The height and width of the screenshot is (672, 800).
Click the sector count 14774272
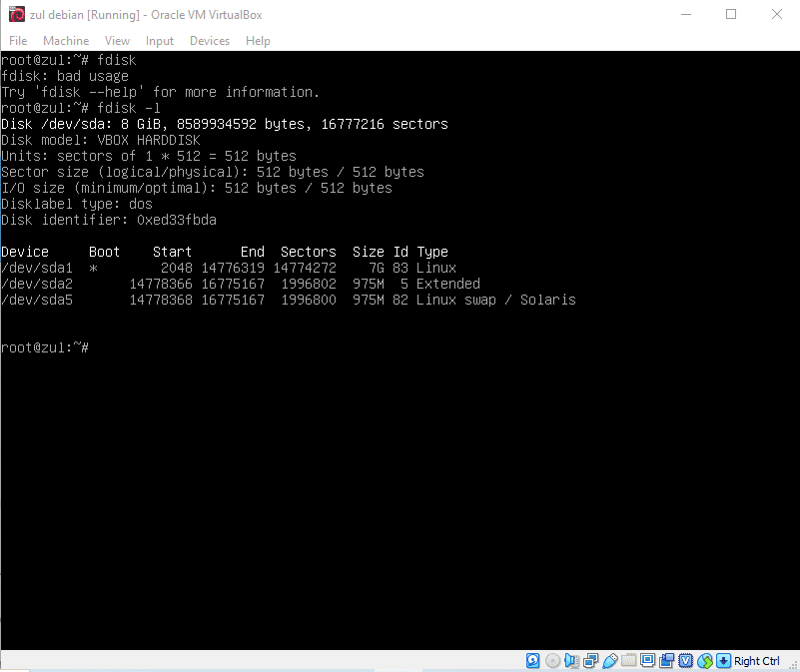pyautogui.click(x=305, y=268)
